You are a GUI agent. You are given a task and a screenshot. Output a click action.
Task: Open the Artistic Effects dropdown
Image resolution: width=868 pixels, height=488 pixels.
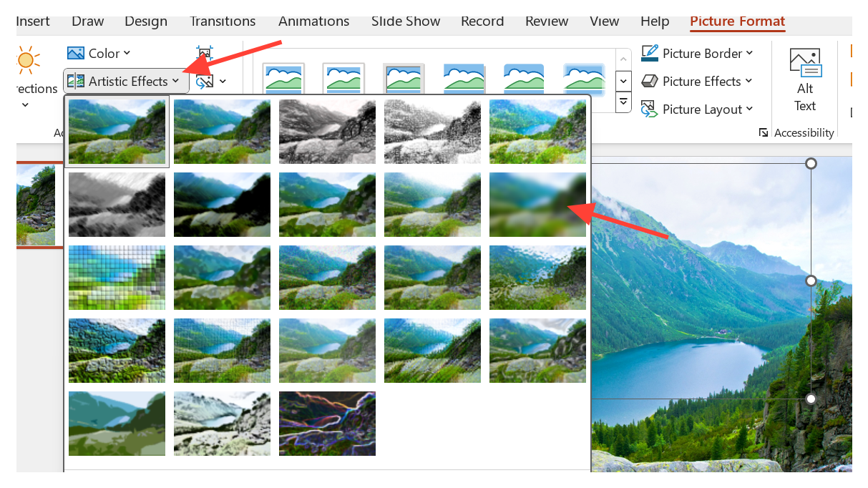click(x=126, y=81)
